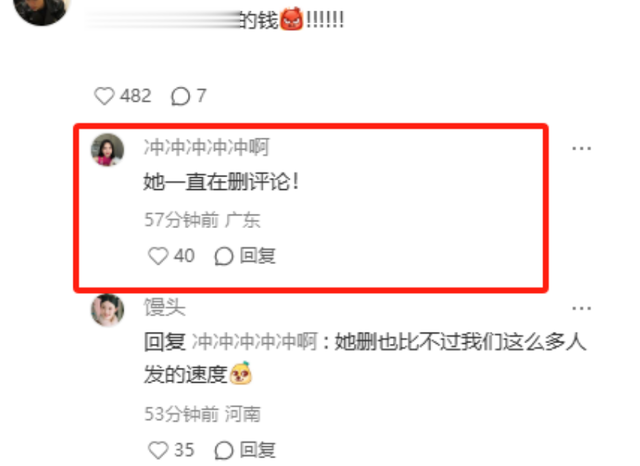640x466 pixels.
Task: Like the top comment with 482 likes
Action: click(104, 96)
